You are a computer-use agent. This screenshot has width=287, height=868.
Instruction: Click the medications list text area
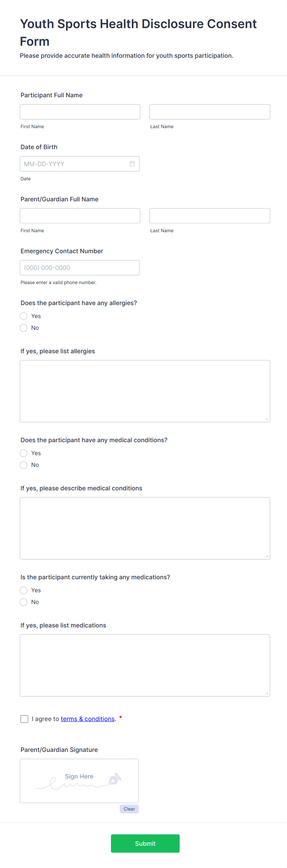coord(144,665)
